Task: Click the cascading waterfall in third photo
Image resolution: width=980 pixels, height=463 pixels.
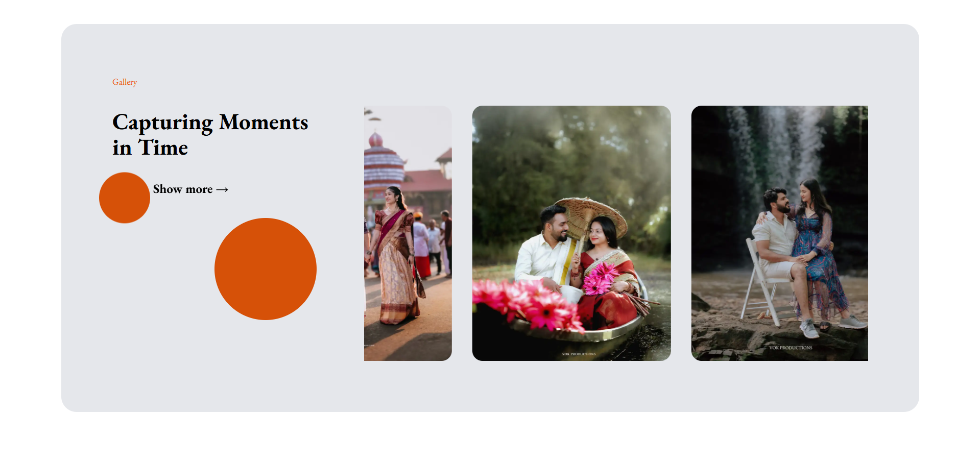Action: (776, 148)
